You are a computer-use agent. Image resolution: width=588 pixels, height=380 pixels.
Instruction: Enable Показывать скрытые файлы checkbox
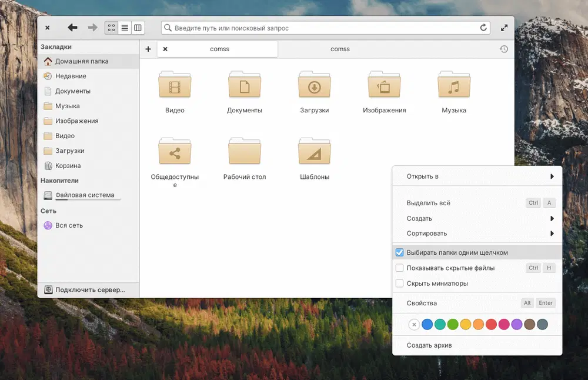coord(400,268)
